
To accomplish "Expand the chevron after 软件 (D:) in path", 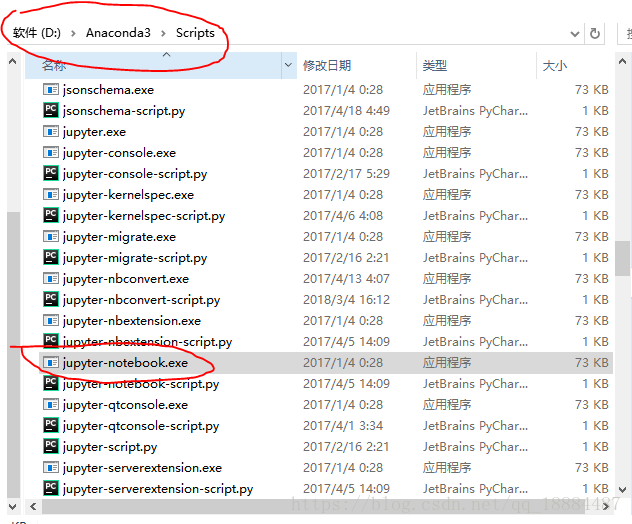I will [73, 33].
